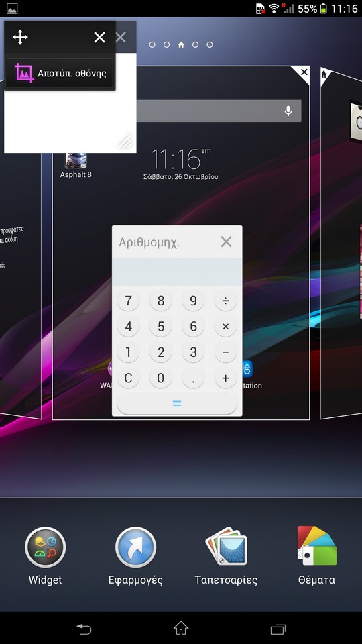Viewport: 362px width, 644px height.
Task: Click the calculator display field
Action: pyautogui.click(x=177, y=272)
